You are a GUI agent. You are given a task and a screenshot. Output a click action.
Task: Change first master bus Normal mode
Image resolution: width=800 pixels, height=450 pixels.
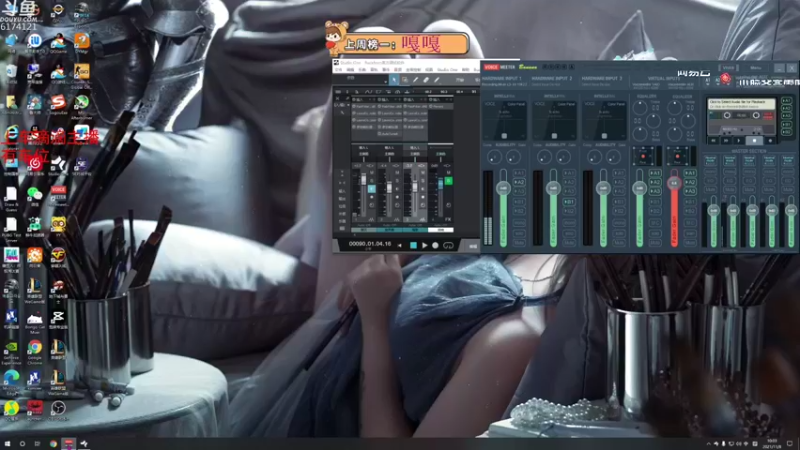[710, 161]
